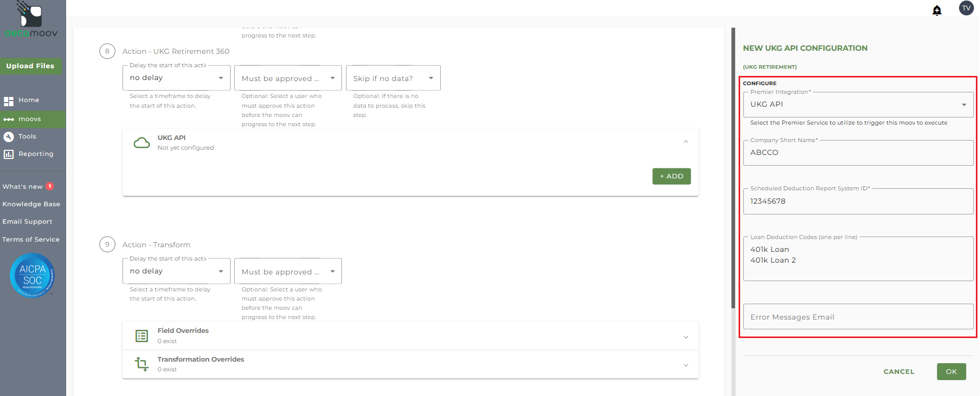The image size is (980, 396).
Task: Click the What's new notification badge
Action: (x=50, y=186)
